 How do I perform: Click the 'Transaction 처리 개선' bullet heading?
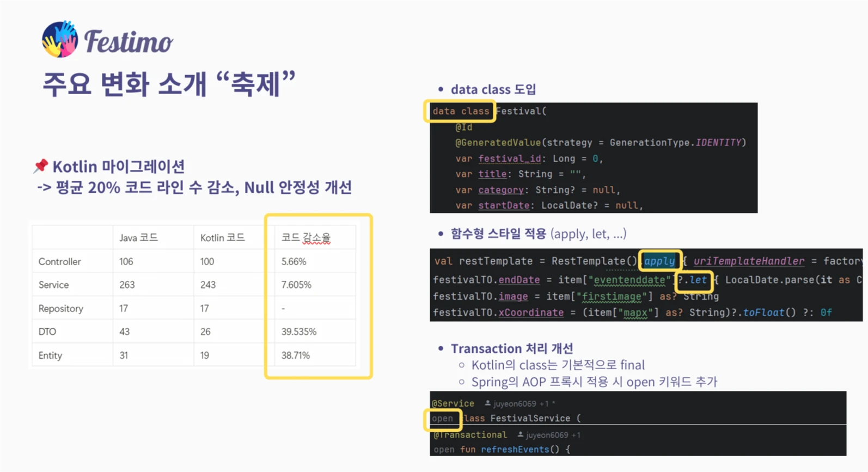[x=511, y=348]
